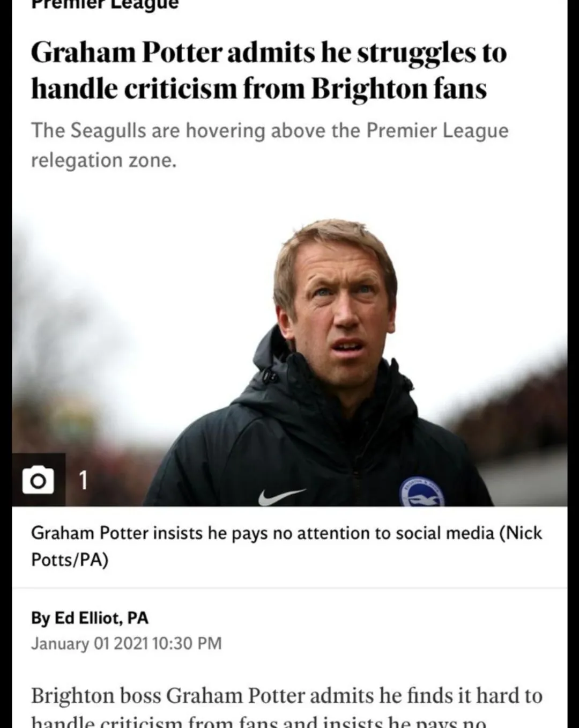Open the Premier League category link

click(105, 5)
